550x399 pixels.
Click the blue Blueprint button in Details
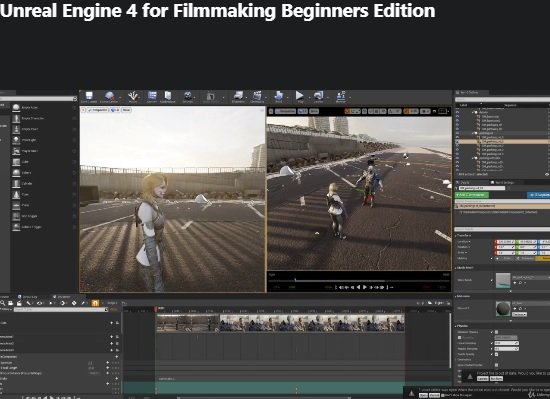(538, 195)
